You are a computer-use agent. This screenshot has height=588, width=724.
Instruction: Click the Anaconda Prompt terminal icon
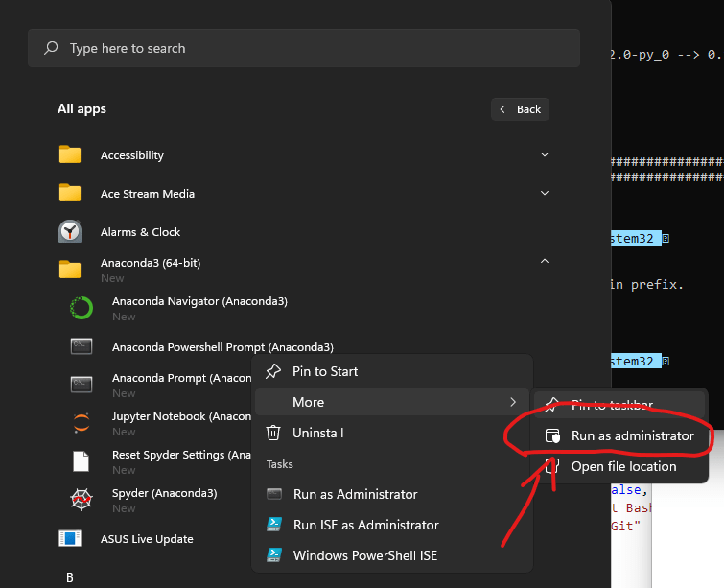pyautogui.click(x=82, y=385)
